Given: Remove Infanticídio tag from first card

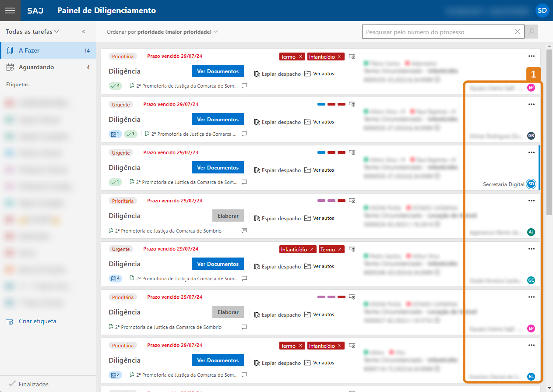Looking at the screenshot, I should 339,57.
